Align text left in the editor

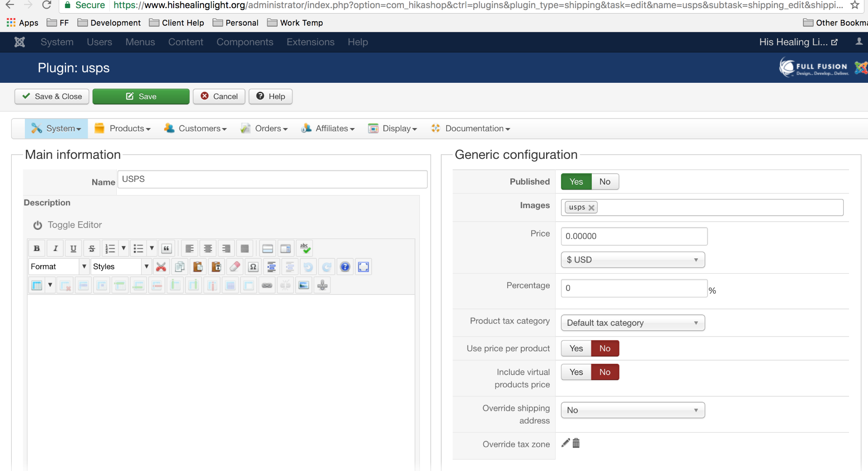pyautogui.click(x=189, y=248)
